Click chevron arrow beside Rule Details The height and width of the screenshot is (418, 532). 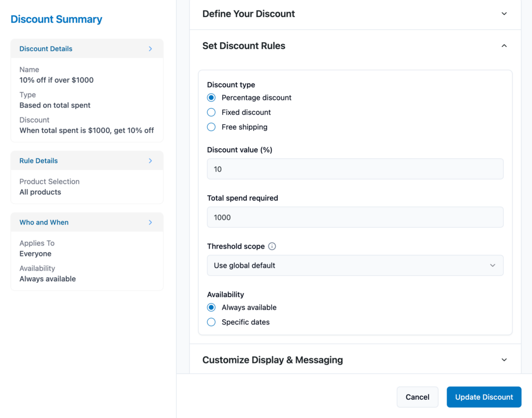click(x=150, y=161)
